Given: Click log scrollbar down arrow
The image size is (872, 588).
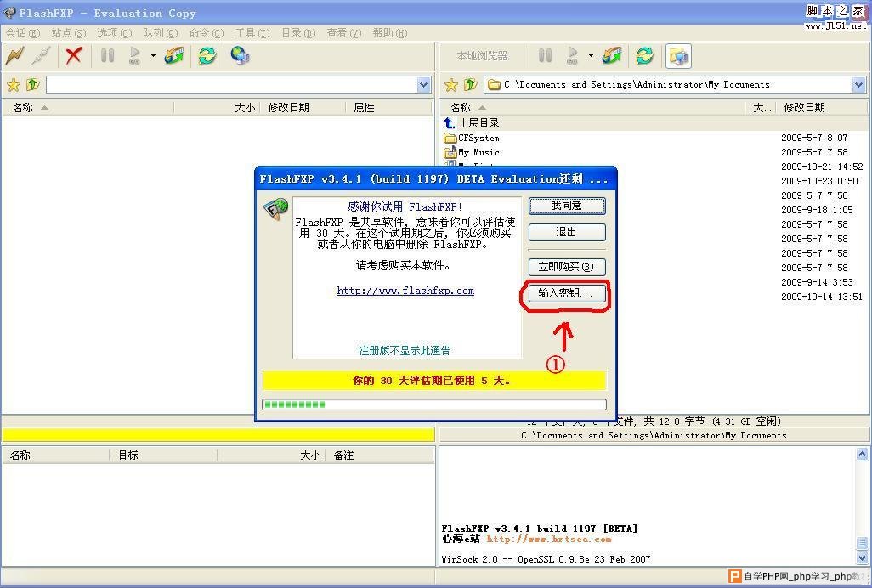Looking at the screenshot, I should pos(862,558).
